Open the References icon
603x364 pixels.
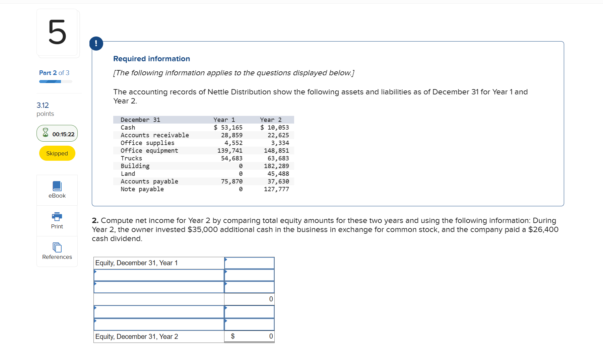click(x=57, y=247)
